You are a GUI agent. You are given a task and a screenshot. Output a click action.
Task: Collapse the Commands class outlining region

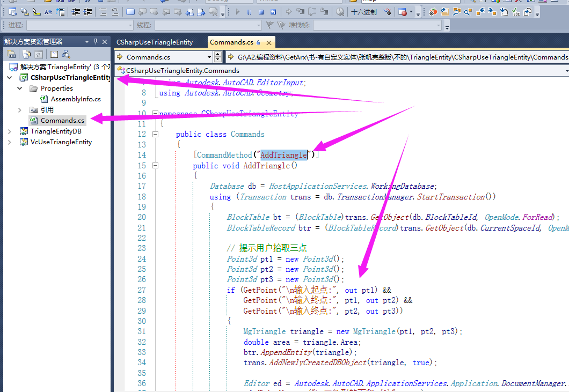(x=155, y=134)
